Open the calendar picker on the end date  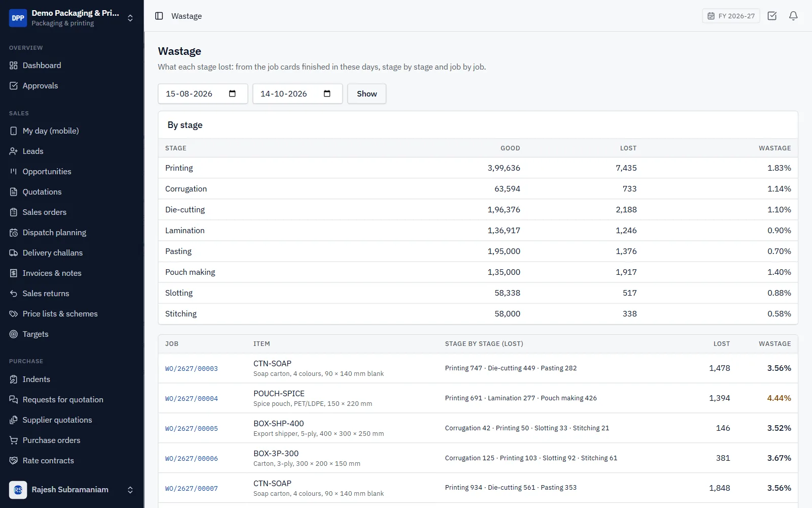[x=327, y=93]
